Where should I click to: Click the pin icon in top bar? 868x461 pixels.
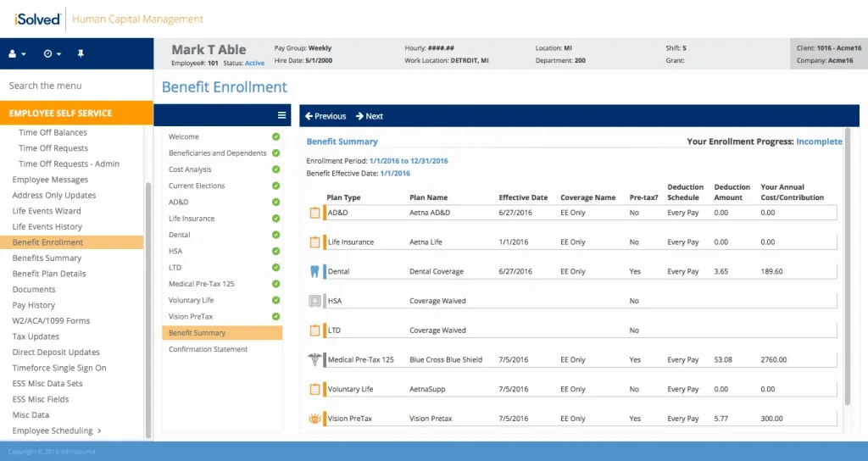[x=81, y=53]
